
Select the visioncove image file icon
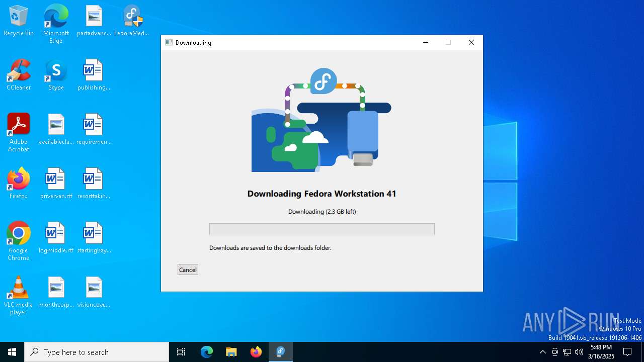pyautogui.click(x=94, y=293)
